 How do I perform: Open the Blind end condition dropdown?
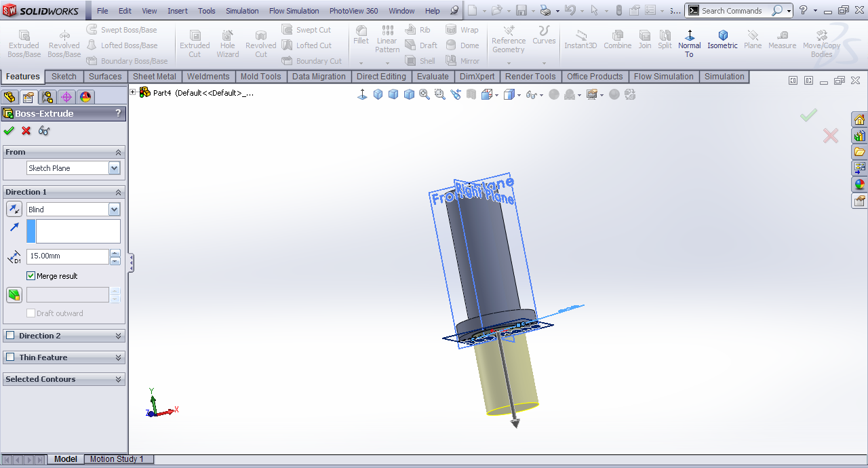(x=114, y=210)
